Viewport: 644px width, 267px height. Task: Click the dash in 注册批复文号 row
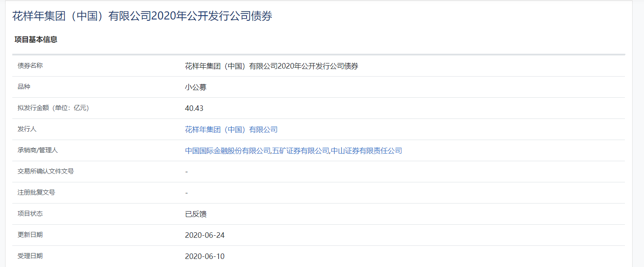[186, 193]
